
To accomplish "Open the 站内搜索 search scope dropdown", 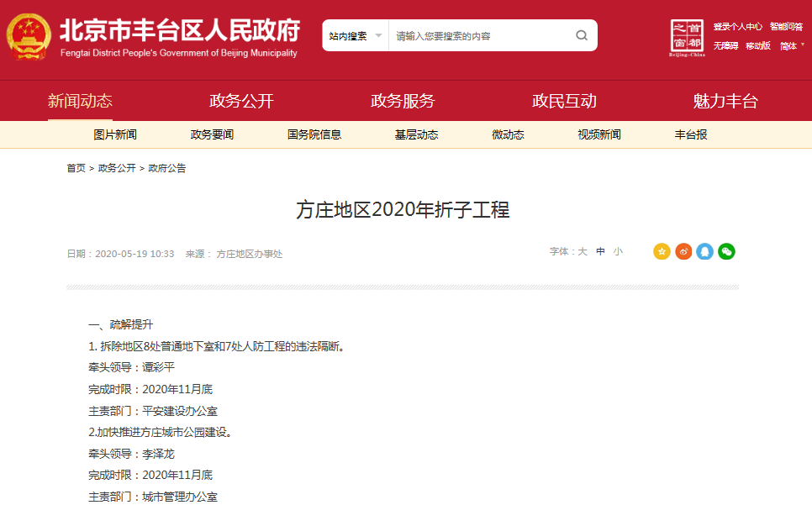I will (x=351, y=35).
